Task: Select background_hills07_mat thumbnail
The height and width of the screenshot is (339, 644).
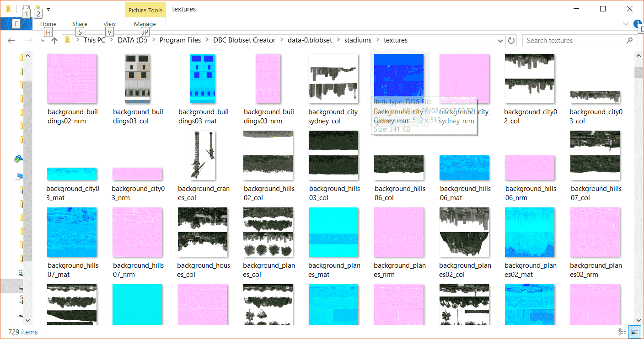Action: coord(72,232)
